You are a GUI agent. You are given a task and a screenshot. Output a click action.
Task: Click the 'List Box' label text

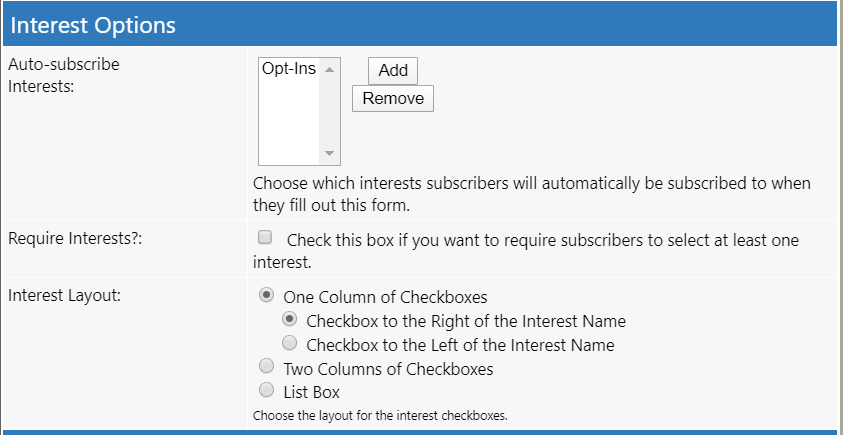(x=312, y=393)
